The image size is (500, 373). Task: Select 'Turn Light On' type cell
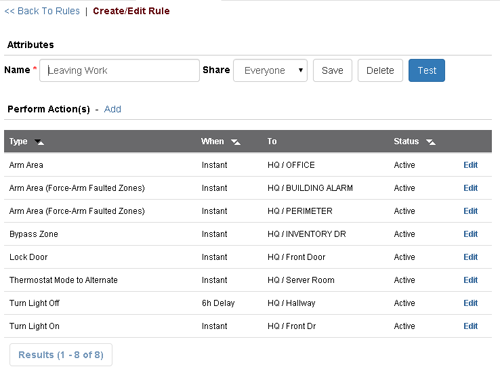coord(34,326)
